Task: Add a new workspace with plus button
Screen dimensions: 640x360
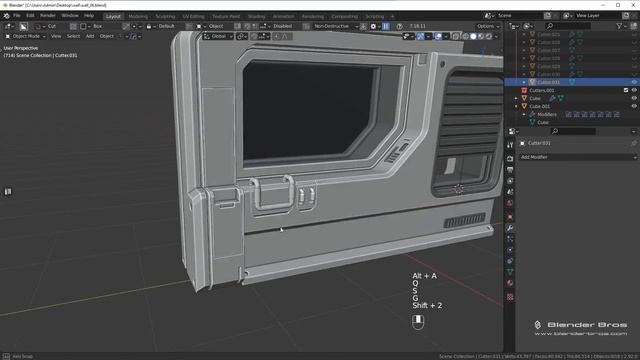Action: [x=392, y=16]
